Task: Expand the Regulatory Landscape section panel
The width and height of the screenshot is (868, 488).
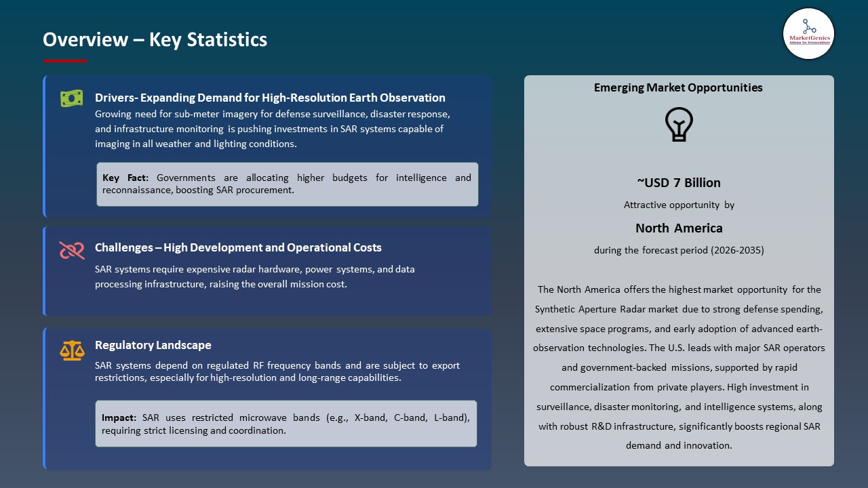Action: pyautogui.click(x=268, y=398)
